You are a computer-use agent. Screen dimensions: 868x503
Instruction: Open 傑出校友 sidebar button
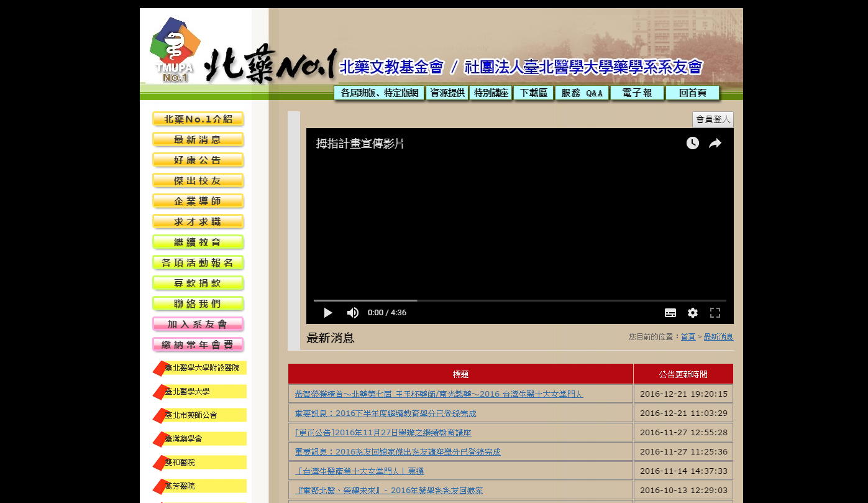(x=198, y=181)
